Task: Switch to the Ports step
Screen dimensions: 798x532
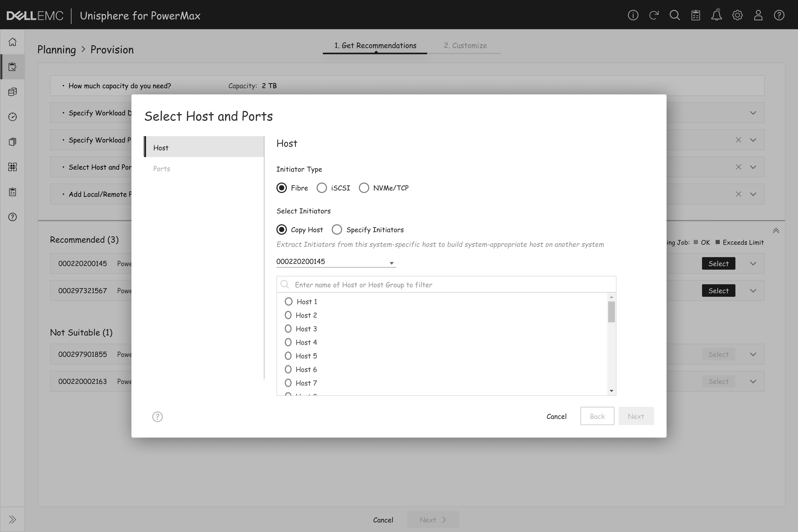Action: point(162,169)
